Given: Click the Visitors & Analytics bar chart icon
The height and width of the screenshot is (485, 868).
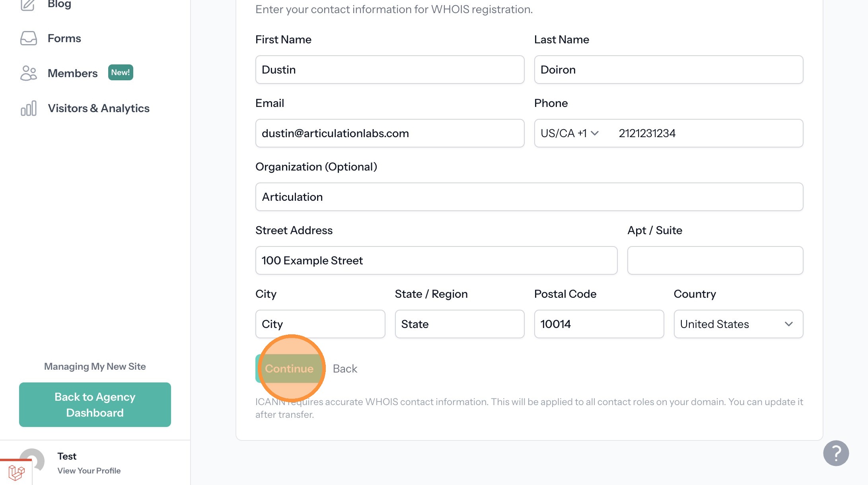Looking at the screenshot, I should pyautogui.click(x=28, y=108).
